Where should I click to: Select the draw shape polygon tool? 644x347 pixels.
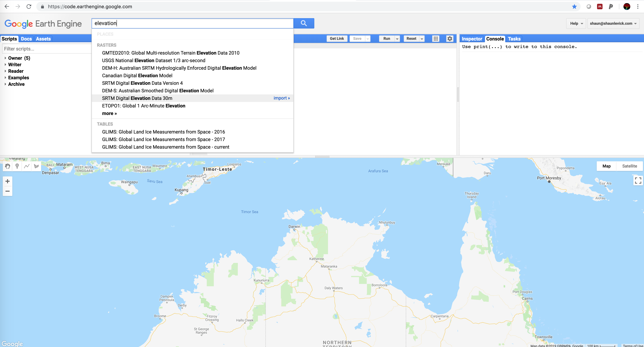36,166
